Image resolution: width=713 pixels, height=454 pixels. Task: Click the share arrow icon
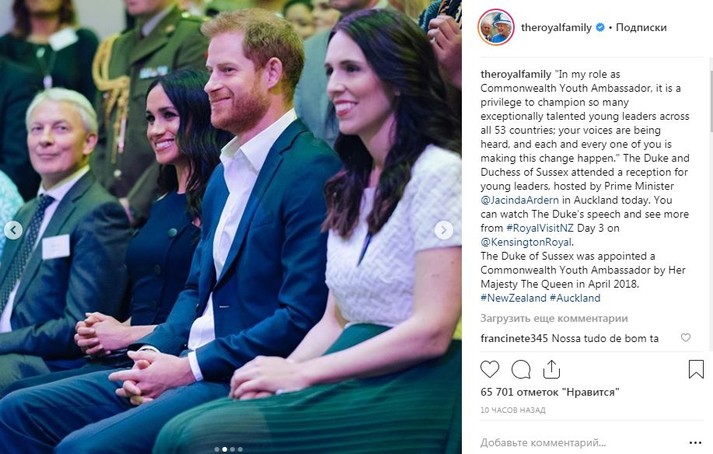tap(551, 369)
